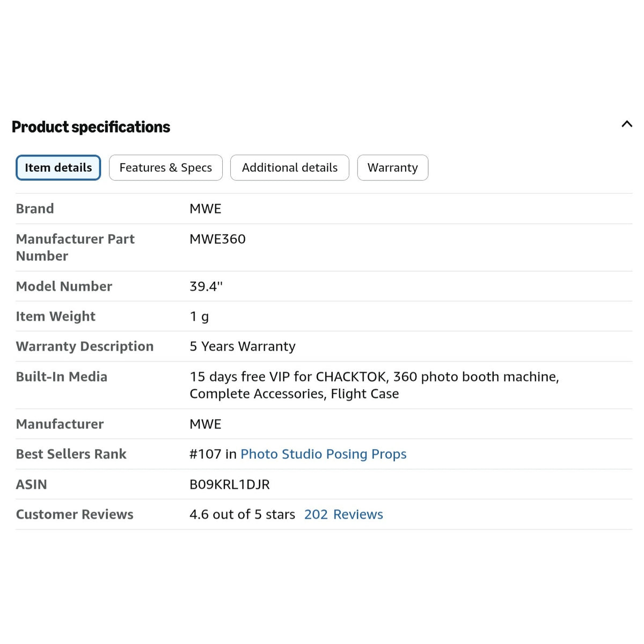
Task: Click the Item Weight value 1 g
Action: (199, 317)
